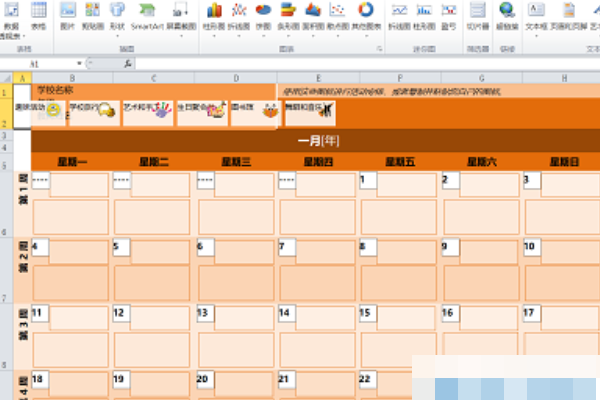Image resolution: width=600 pixels, height=400 pixels.
Task: Open the Name Box dropdown arrow
Action: (x=79, y=64)
